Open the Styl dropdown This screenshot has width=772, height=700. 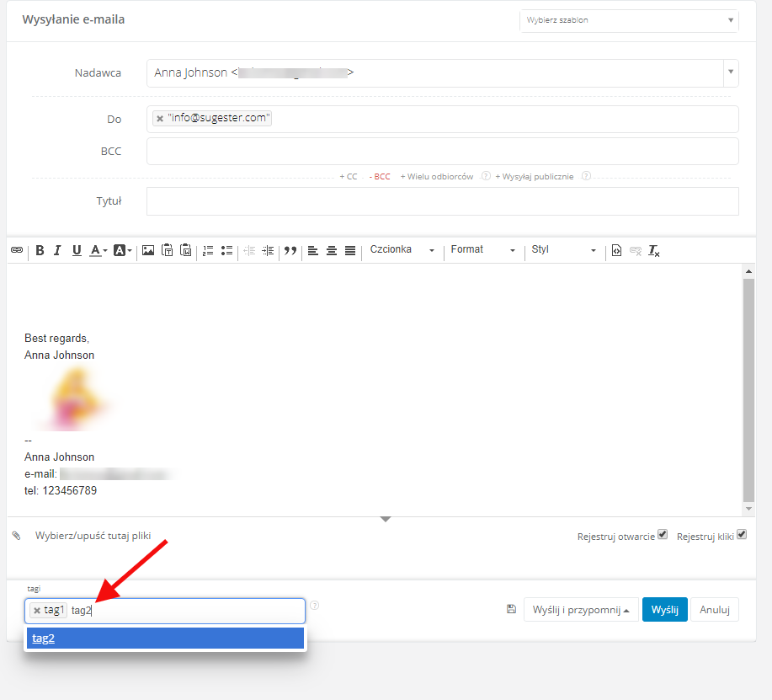click(x=563, y=249)
